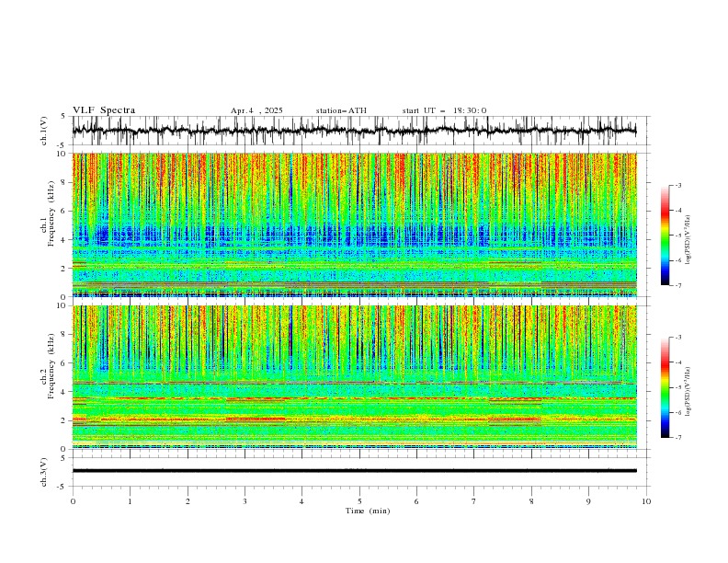This screenshot has height=563, width=728.
Task: Click the "ch.3(V)" axis label
Action: [x=44, y=473]
